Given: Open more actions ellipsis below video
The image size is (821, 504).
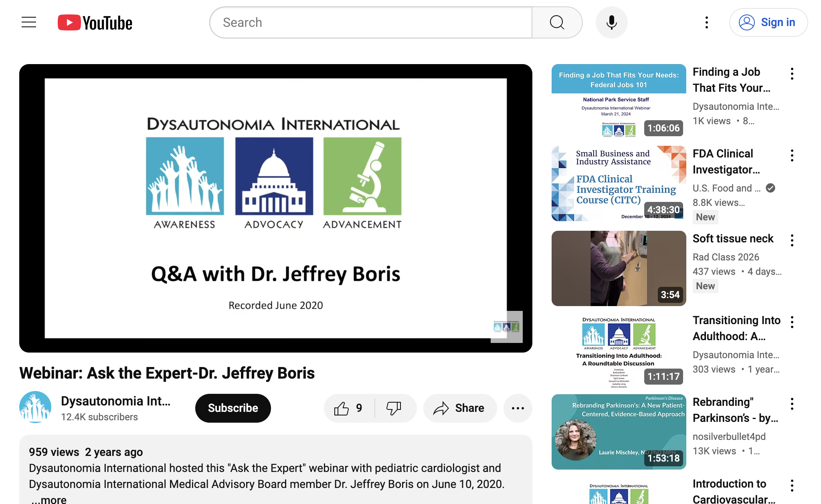Looking at the screenshot, I should 518,408.
